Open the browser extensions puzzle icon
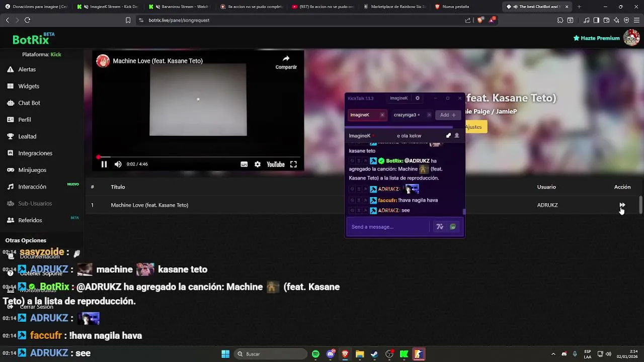The width and height of the screenshot is (644, 362). click(x=560, y=20)
